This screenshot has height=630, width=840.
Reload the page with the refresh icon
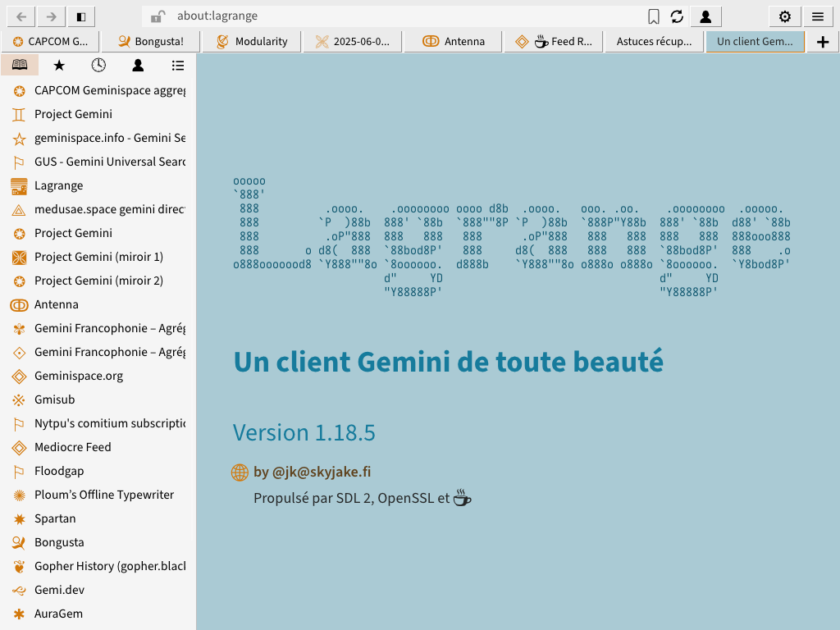pyautogui.click(x=677, y=16)
